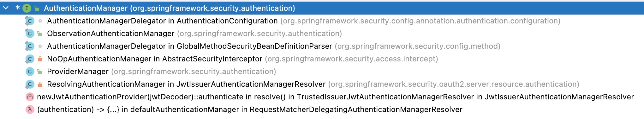Click the asterisk marker beside AuthenticationManager
Viewport: 644px width, 119px height.
pos(18,8)
